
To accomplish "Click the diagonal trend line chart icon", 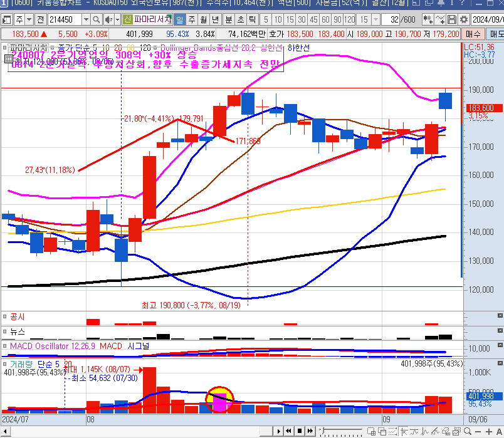I will pyautogui.click(x=436, y=432).
